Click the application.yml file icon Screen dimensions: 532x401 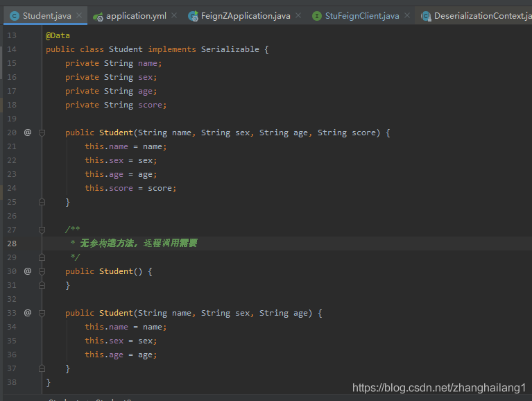[98, 15]
